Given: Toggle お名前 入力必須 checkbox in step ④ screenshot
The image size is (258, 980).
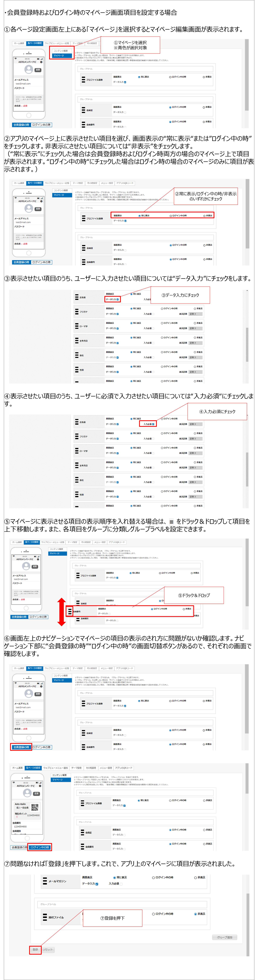Looking at the screenshot, I should [153, 424].
